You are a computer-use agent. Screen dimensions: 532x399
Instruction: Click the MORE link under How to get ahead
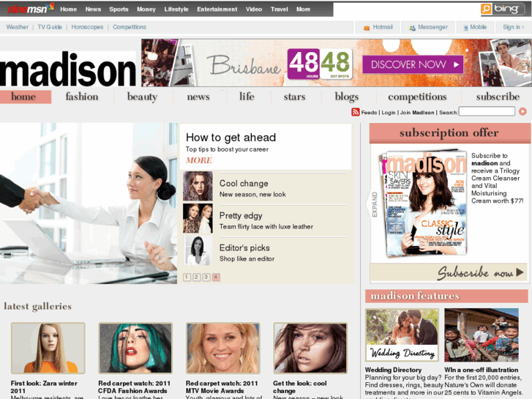199,160
